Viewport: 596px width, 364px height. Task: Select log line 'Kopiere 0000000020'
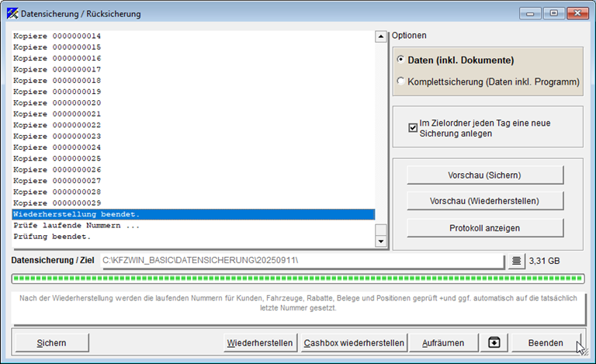(193, 103)
